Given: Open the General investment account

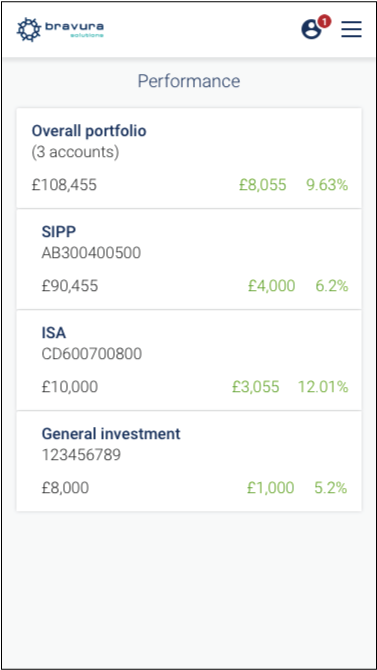Looking at the screenshot, I should point(189,461).
